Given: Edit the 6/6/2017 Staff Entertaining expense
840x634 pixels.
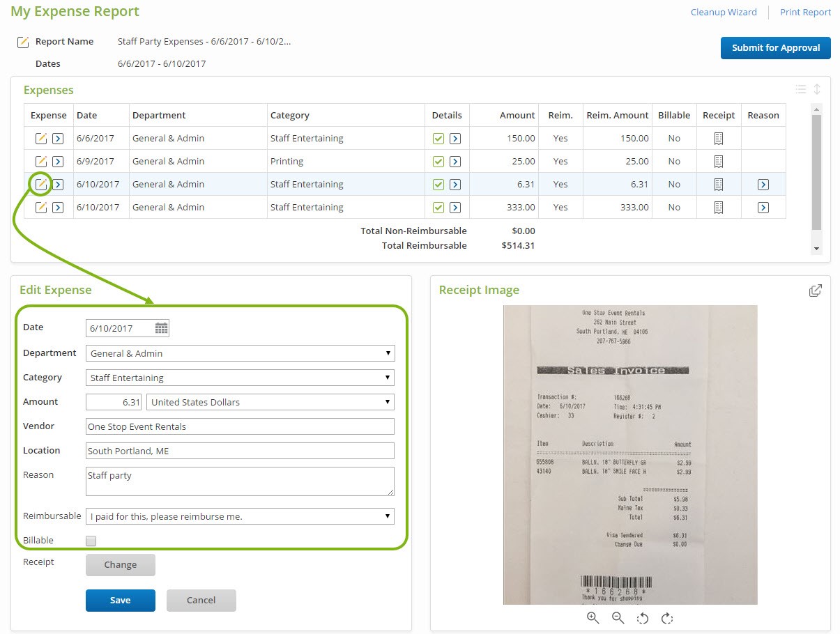Looking at the screenshot, I should (x=40, y=138).
